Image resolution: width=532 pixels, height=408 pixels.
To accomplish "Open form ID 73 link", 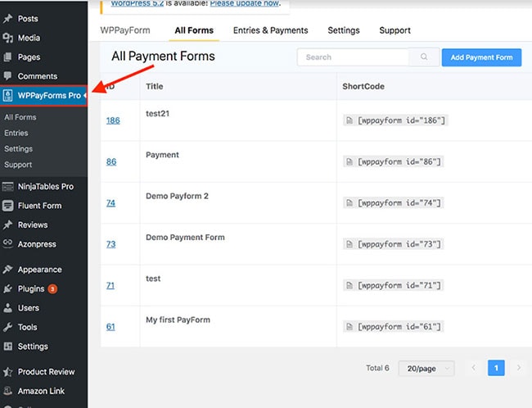I will [x=111, y=244].
